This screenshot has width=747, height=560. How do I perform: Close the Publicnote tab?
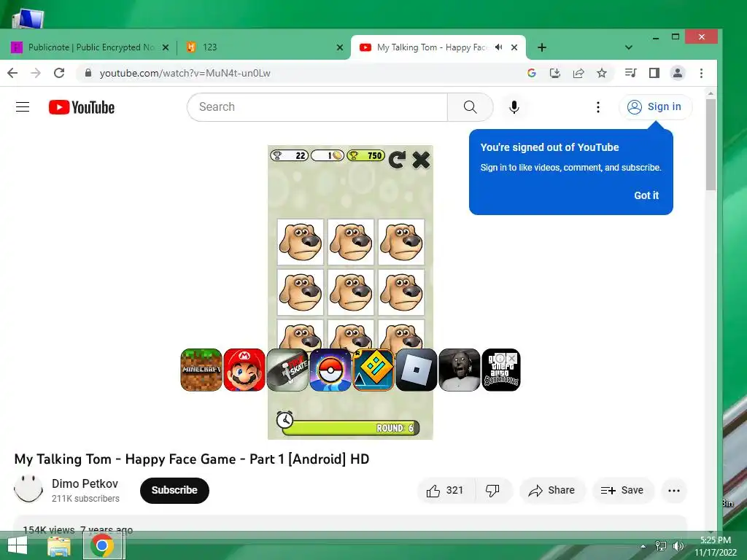[166, 47]
